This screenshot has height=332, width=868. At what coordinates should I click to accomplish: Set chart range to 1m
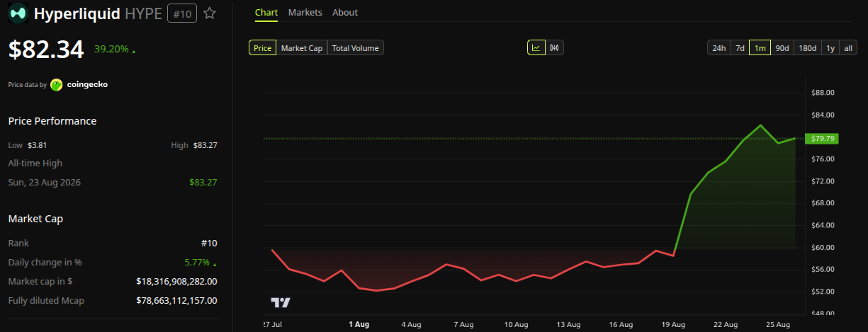[760, 48]
